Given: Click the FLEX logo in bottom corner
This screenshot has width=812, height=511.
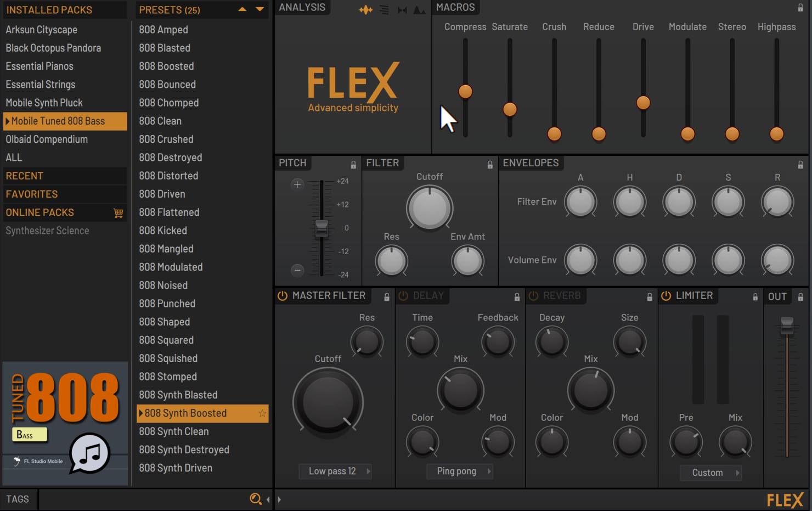Looking at the screenshot, I should point(785,500).
